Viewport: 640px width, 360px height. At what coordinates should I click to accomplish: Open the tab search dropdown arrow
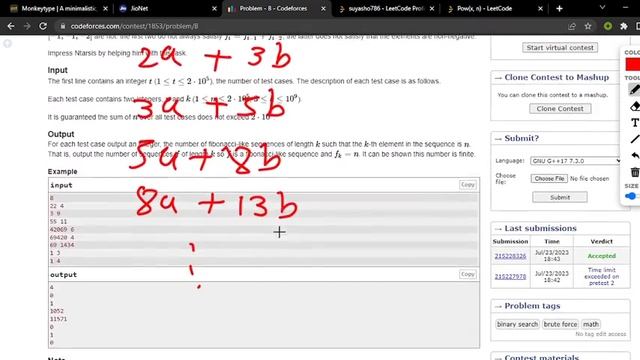click(x=602, y=8)
